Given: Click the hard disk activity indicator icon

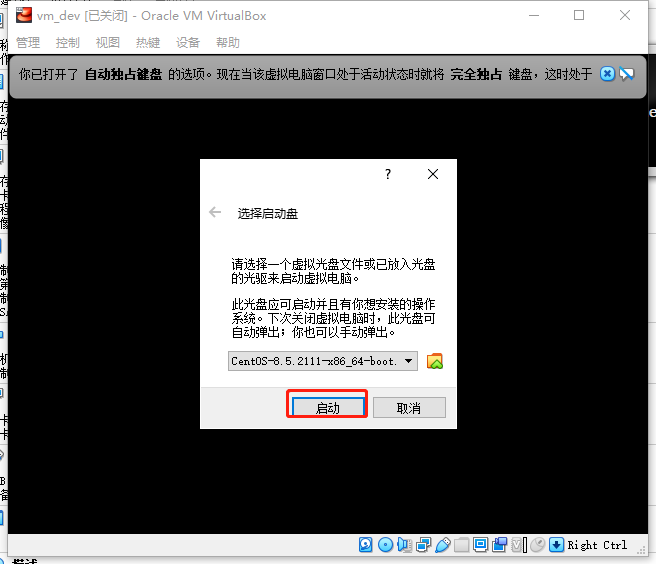Looking at the screenshot, I should pos(366,545).
